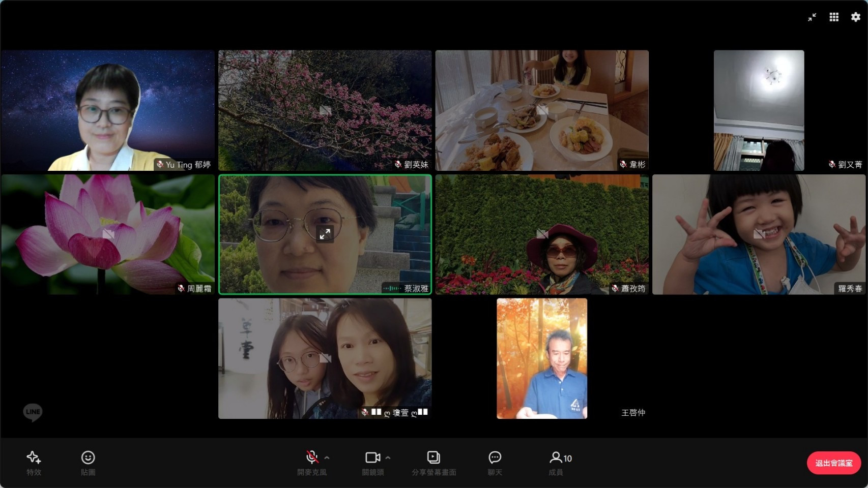Unmute with the 開麥克風 microphone toggle

312,457
